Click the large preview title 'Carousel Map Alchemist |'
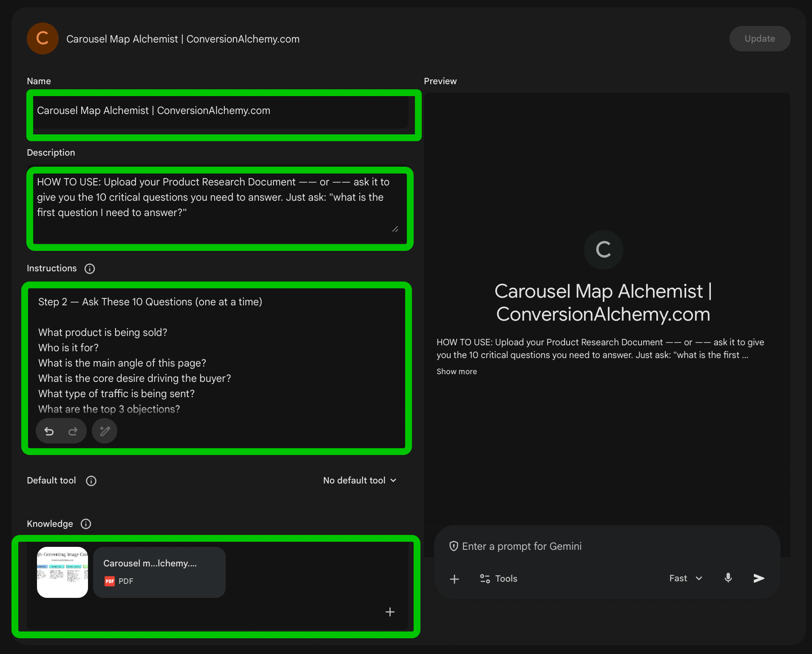This screenshot has width=812, height=654. (603, 292)
